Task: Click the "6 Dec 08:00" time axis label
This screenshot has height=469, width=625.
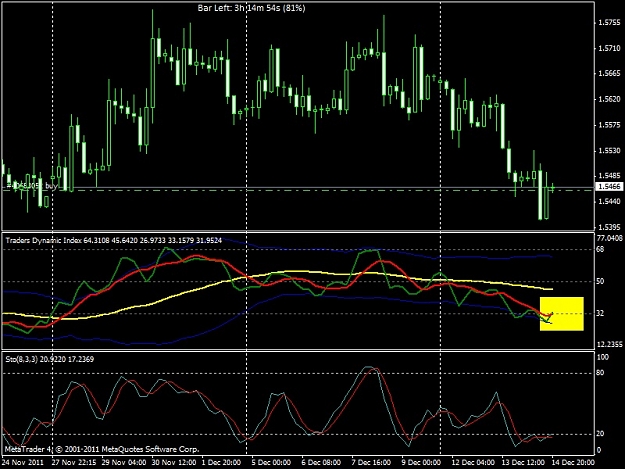Action: coord(321,463)
